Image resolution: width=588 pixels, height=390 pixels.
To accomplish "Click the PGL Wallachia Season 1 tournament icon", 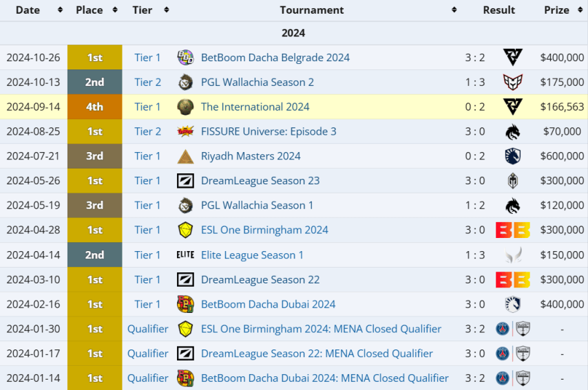I will pyautogui.click(x=185, y=206).
